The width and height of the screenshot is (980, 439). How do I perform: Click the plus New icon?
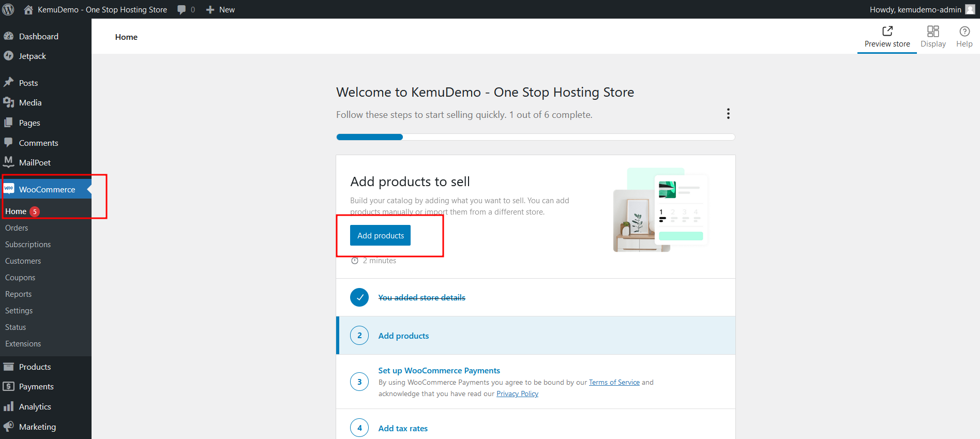pos(210,9)
